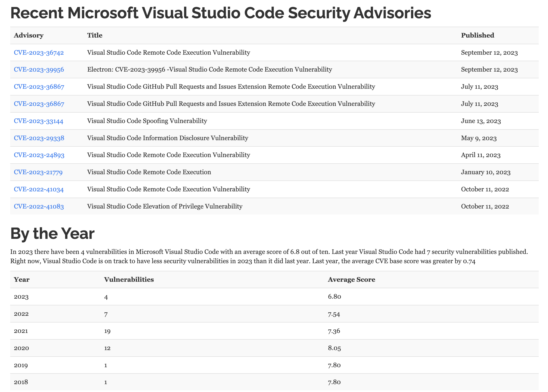Screen dimensions: 548x392
Task: Click the title in the CVE-2023-24893 row
Action: click(169, 155)
